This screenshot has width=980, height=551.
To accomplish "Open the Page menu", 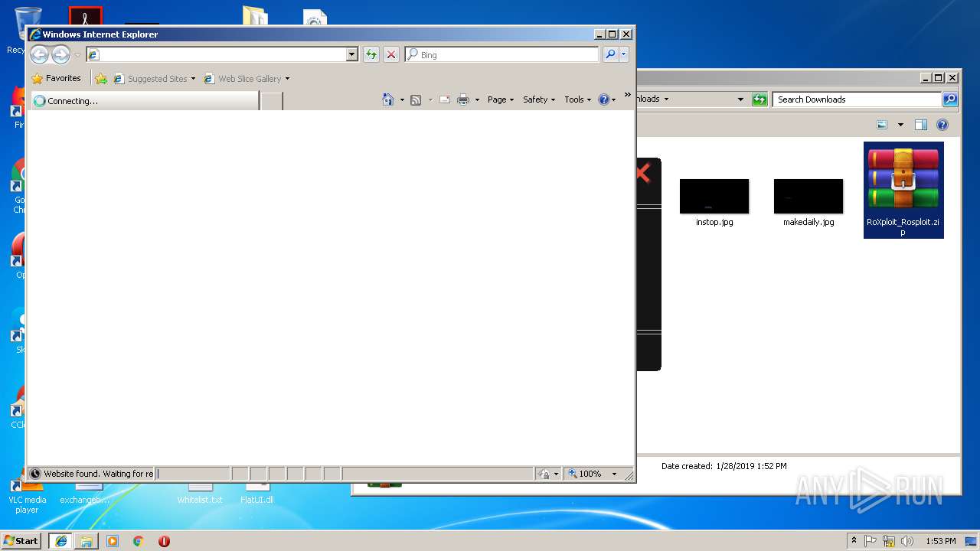I will coord(501,99).
